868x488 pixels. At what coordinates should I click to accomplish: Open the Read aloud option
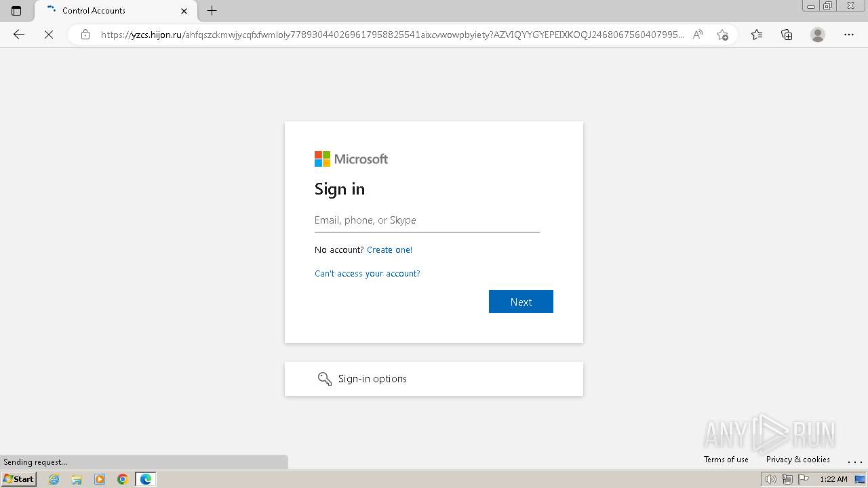click(x=698, y=35)
